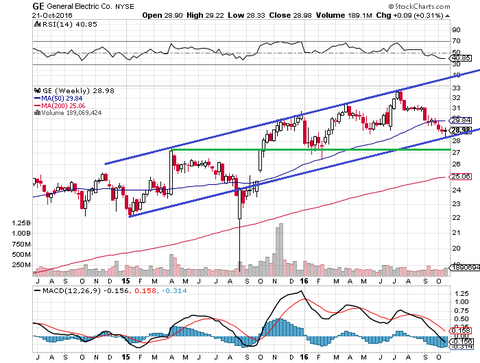Click the blue -0.314 value in the MACD legend
The width and height of the screenshot is (480, 363).
click(174, 291)
